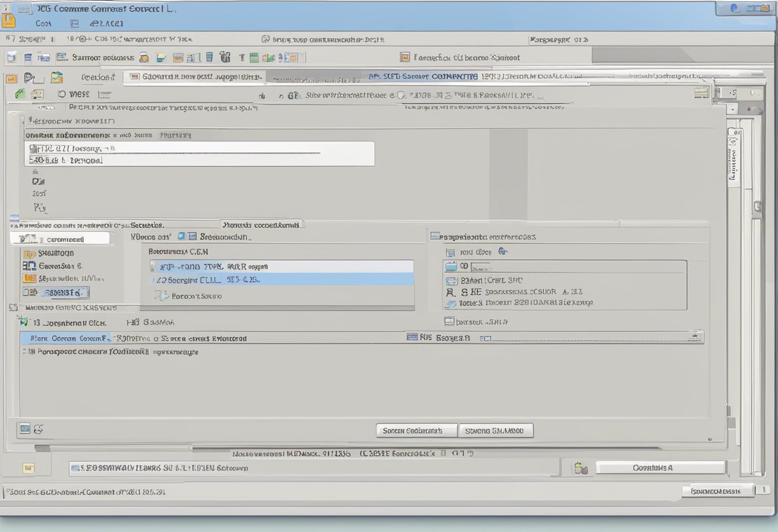
Task: Click the yellow folder icon in the title bar
Action: click(x=8, y=20)
